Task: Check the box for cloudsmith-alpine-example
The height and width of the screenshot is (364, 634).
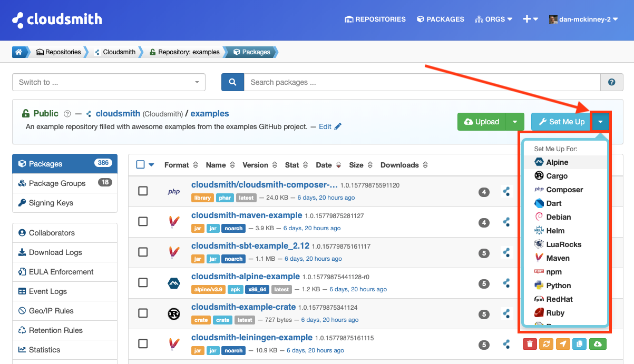Action: tap(143, 282)
